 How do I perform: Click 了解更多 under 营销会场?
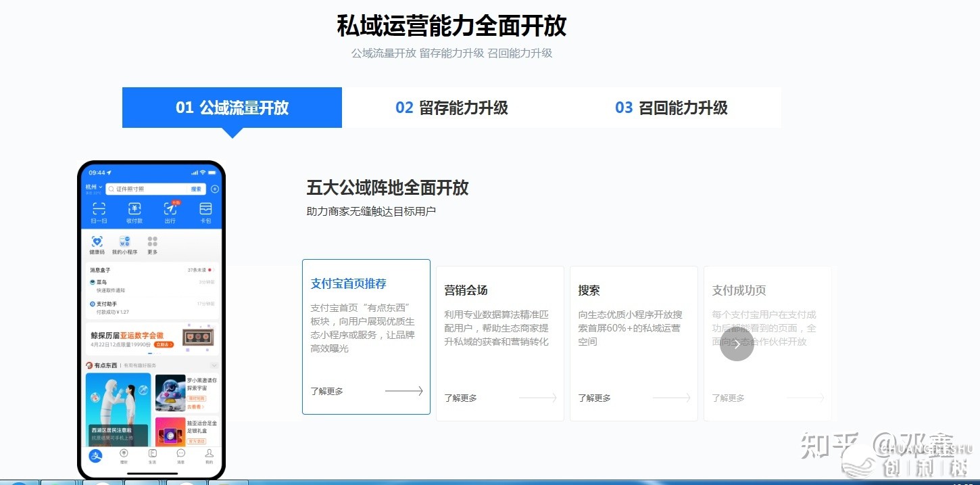pos(461,398)
